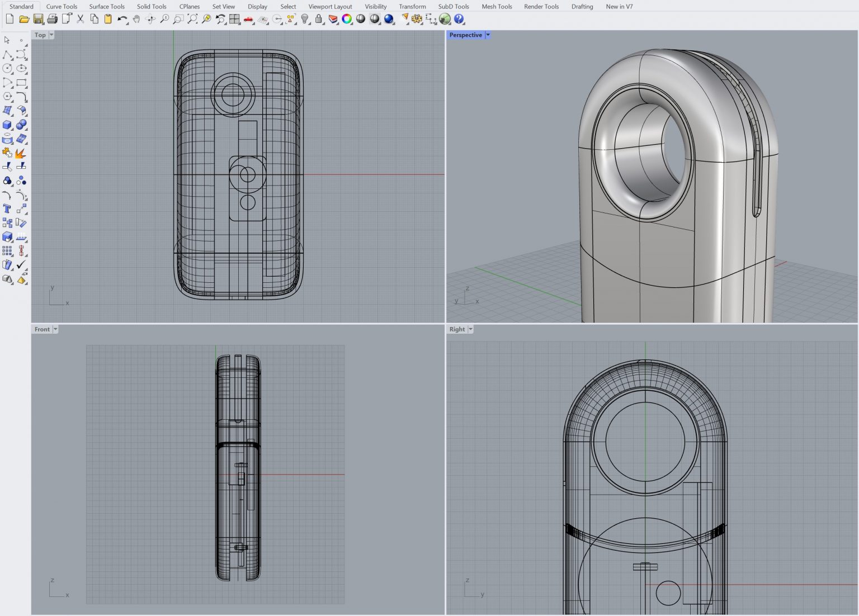Viewport: 859px width, 616px height.
Task: Select the Text object tool
Action: point(7,209)
